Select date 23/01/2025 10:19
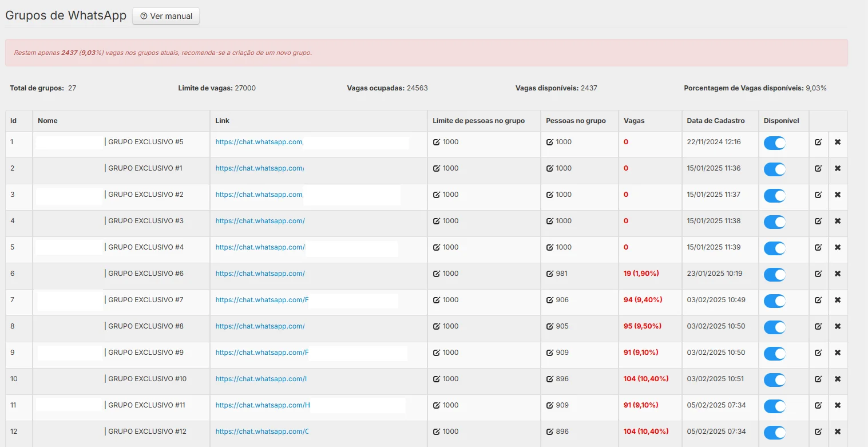Screen dimensions: 868x447 715,274
